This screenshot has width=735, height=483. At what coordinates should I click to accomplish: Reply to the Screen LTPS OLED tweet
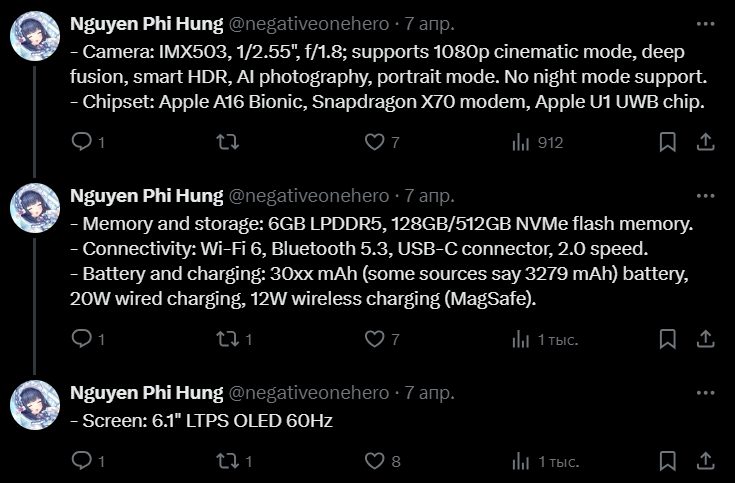tap(83, 461)
